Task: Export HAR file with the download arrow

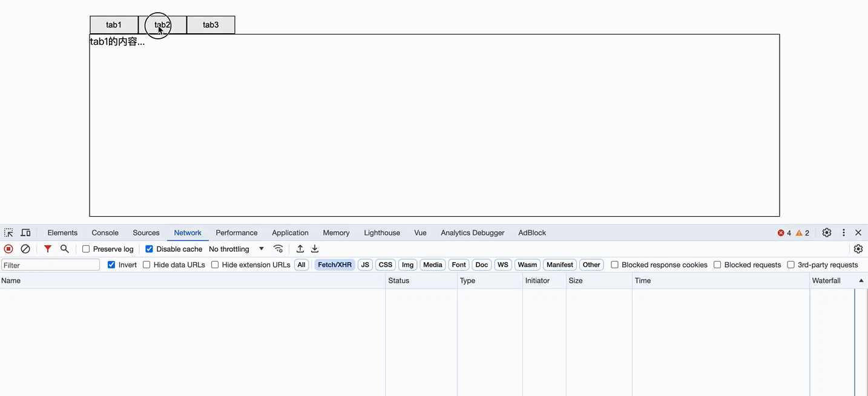Action: tap(315, 249)
